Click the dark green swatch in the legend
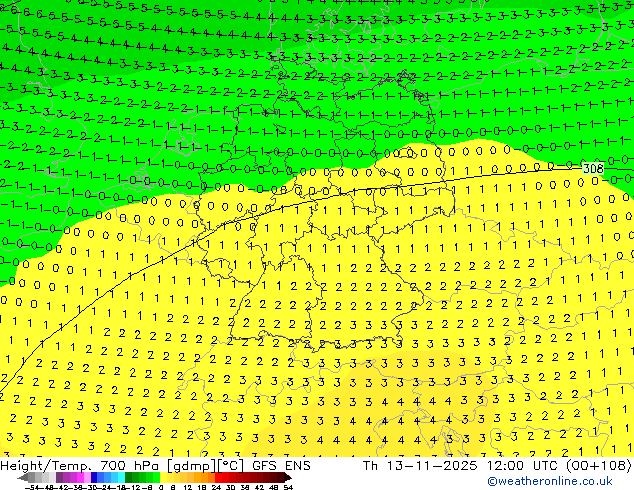Screen dimensions: 634x490 [x=129, y=477]
